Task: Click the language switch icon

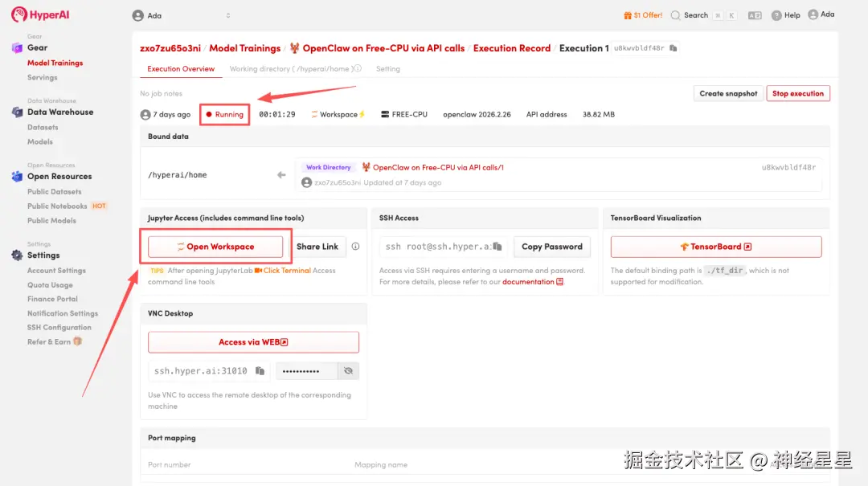Action: click(x=755, y=15)
